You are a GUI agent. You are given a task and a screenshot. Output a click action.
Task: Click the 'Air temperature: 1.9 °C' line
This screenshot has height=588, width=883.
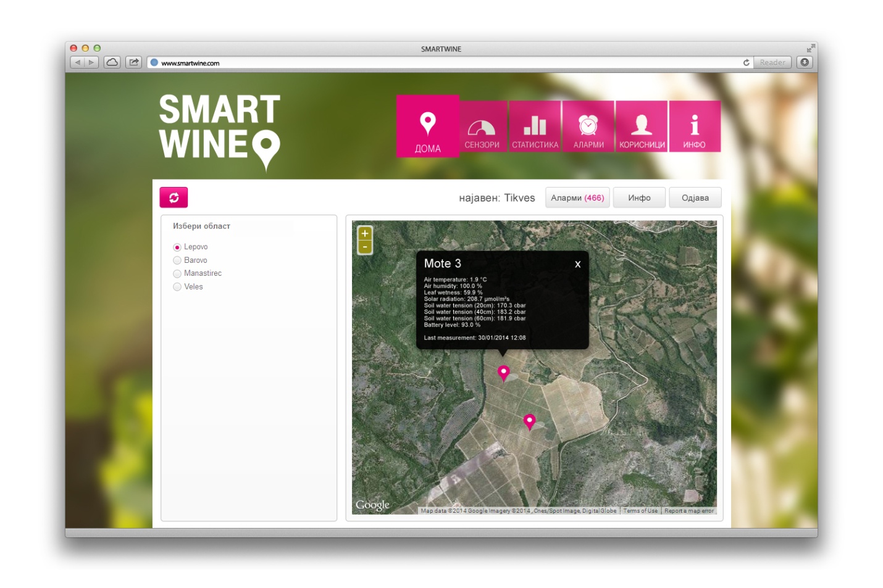455,280
